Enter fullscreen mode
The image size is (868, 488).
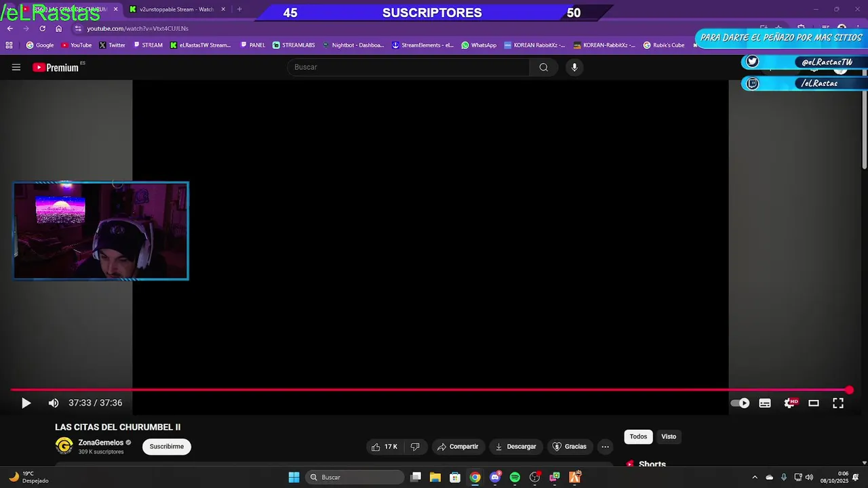click(x=838, y=403)
